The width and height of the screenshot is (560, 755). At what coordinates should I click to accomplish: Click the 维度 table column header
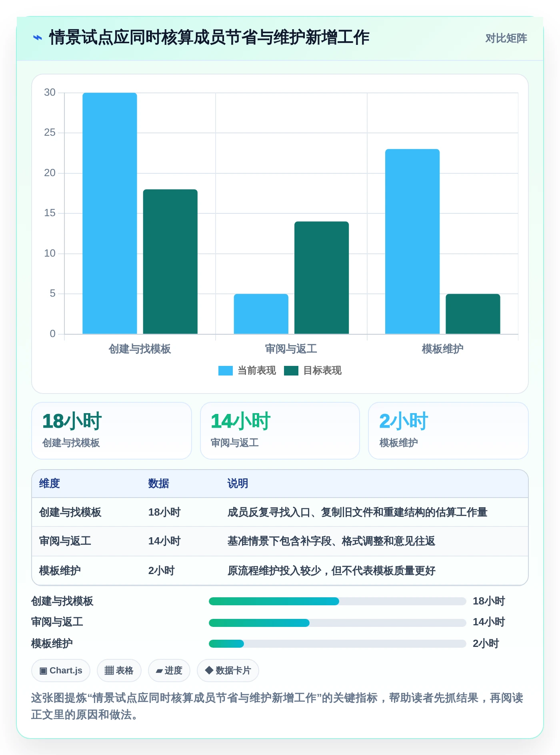tap(50, 484)
